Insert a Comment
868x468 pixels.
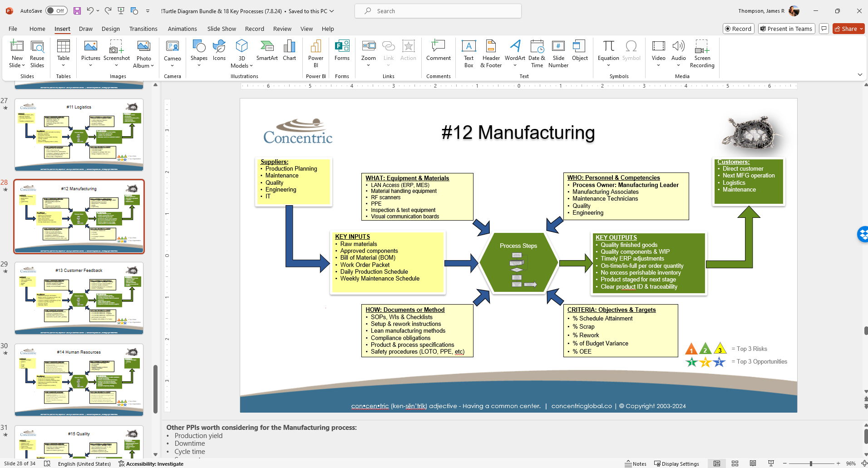click(439, 51)
